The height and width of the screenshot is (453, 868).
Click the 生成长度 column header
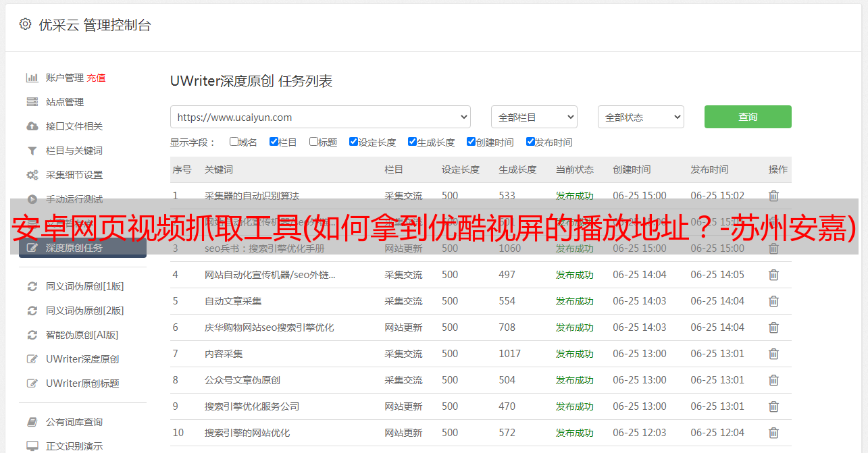[518, 169]
